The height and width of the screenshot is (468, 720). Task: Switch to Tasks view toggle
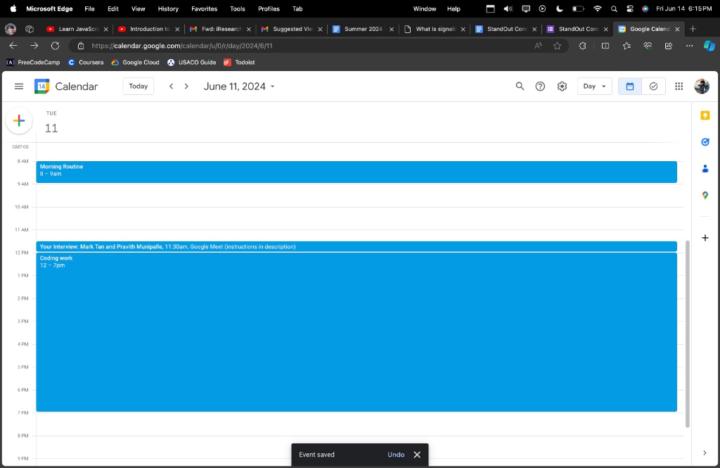pos(653,86)
